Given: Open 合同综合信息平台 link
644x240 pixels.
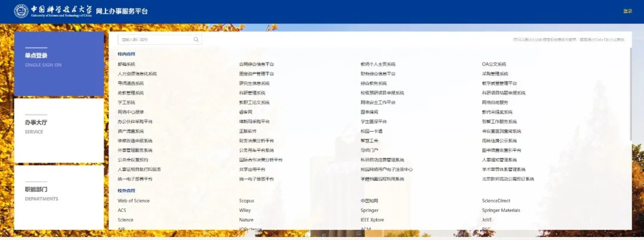Looking at the screenshot, I should coord(256,64).
